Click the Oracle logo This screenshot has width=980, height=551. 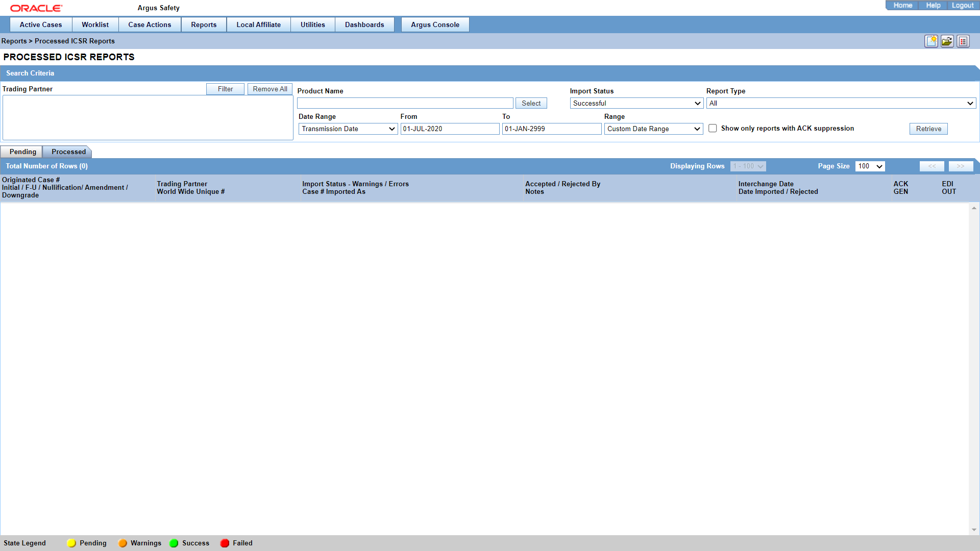(x=36, y=8)
